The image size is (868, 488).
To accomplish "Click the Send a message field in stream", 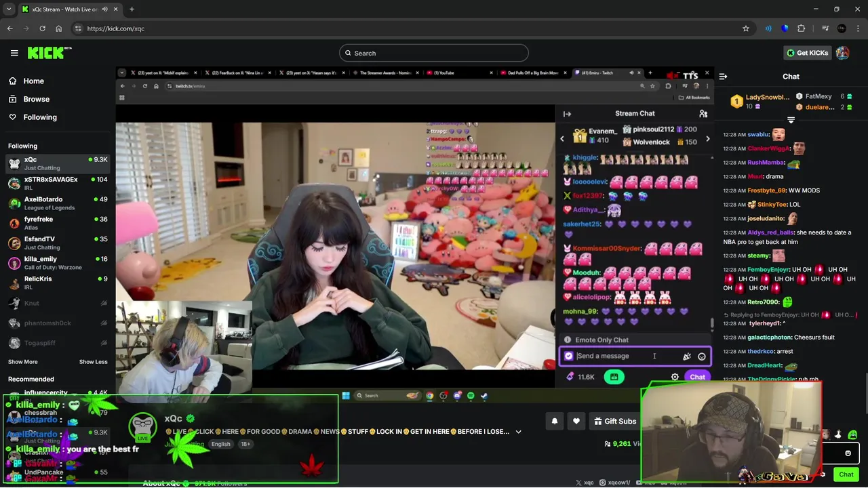I will tap(635, 356).
